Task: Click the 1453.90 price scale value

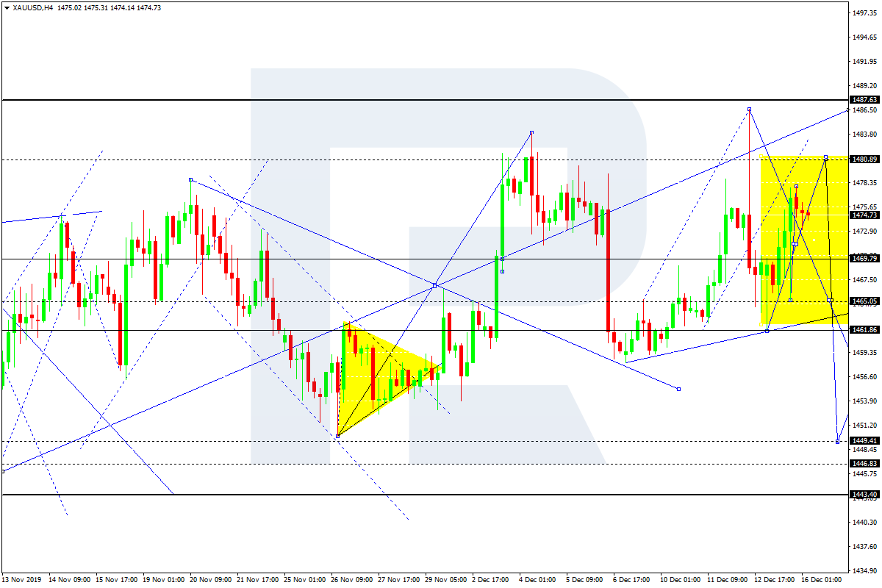Action: [x=864, y=401]
